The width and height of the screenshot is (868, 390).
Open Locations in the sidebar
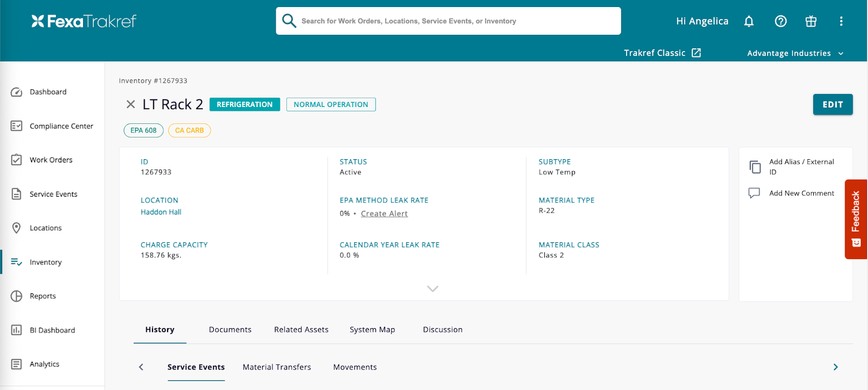pos(46,228)
